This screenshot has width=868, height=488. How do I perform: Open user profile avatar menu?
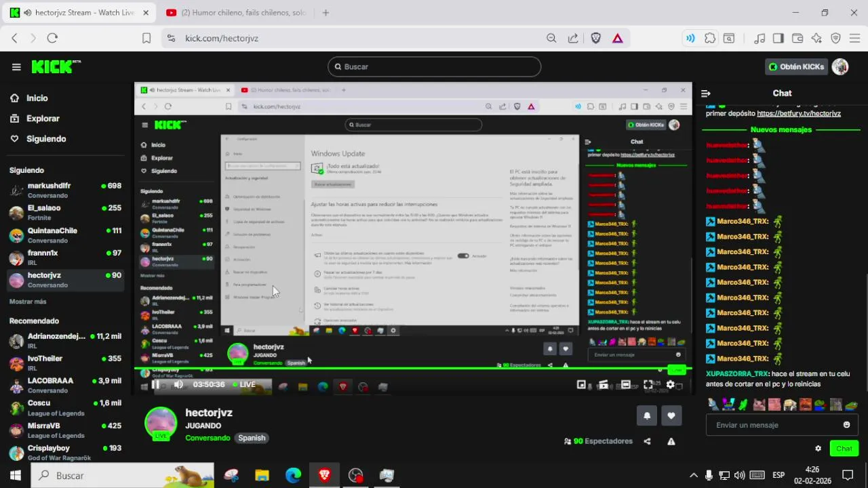(840, 66)
